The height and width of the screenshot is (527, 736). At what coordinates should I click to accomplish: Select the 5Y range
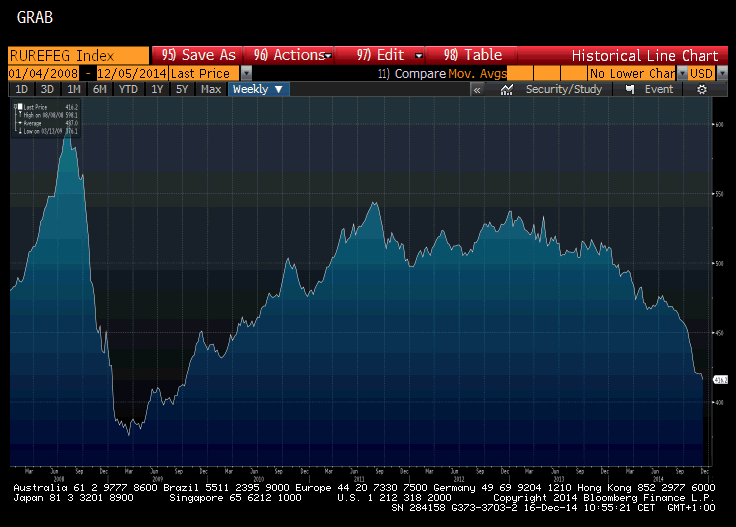coord(182,89)
